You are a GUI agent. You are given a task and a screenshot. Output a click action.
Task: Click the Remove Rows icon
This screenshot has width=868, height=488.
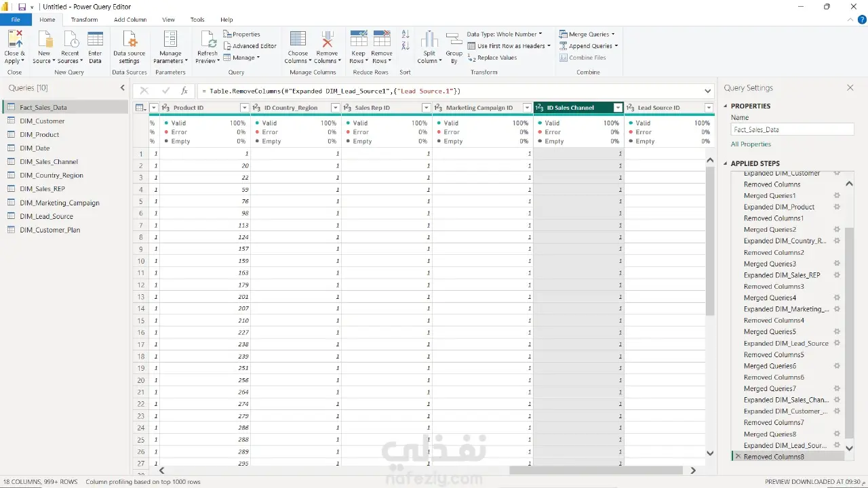point(382,39)
